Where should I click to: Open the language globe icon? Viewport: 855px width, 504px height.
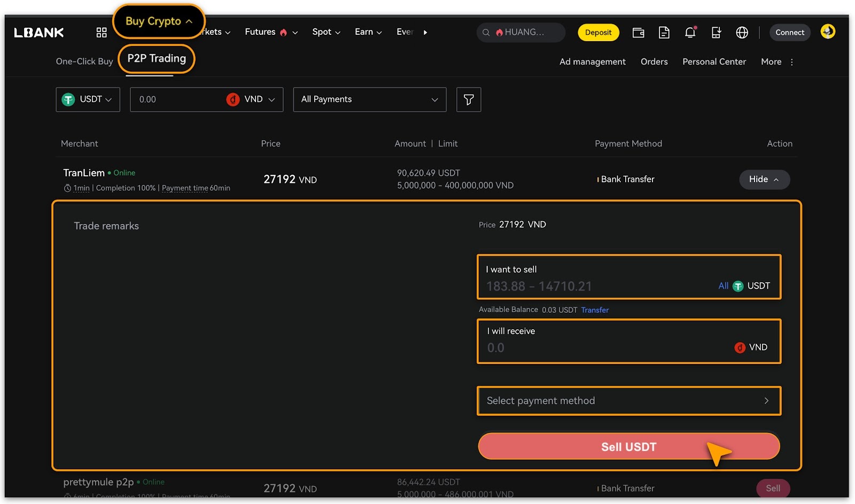(x=742, y=33)
